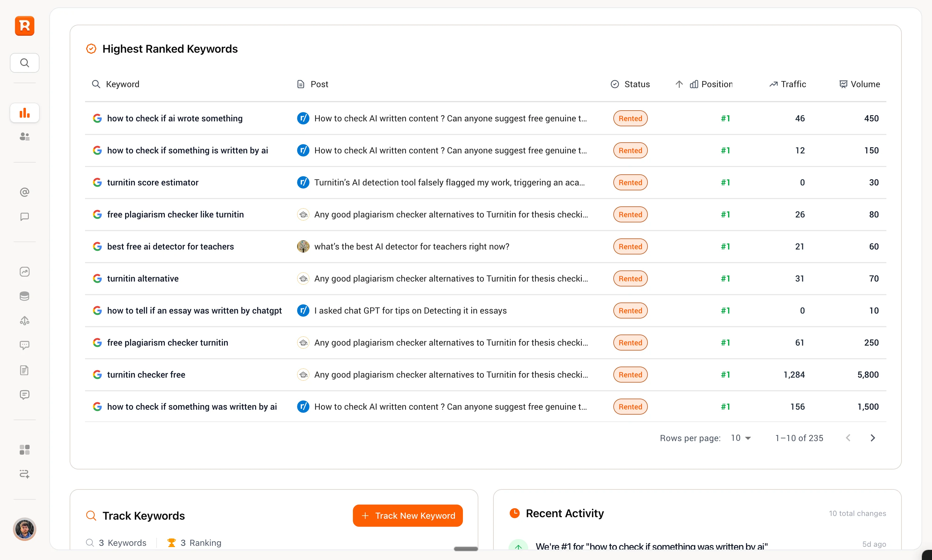Open keyword 'best free ai detector for teachers'
Image resolution: width=932 pixels, height=560 pixels.
click(170, 247)
